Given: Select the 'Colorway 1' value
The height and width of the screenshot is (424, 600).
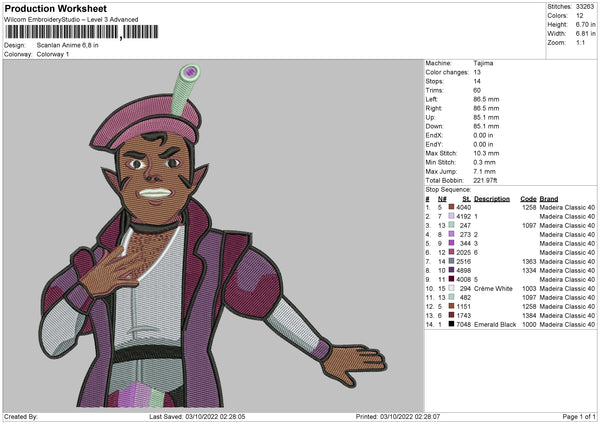Looking at the screenshot, I should [53, 54].
